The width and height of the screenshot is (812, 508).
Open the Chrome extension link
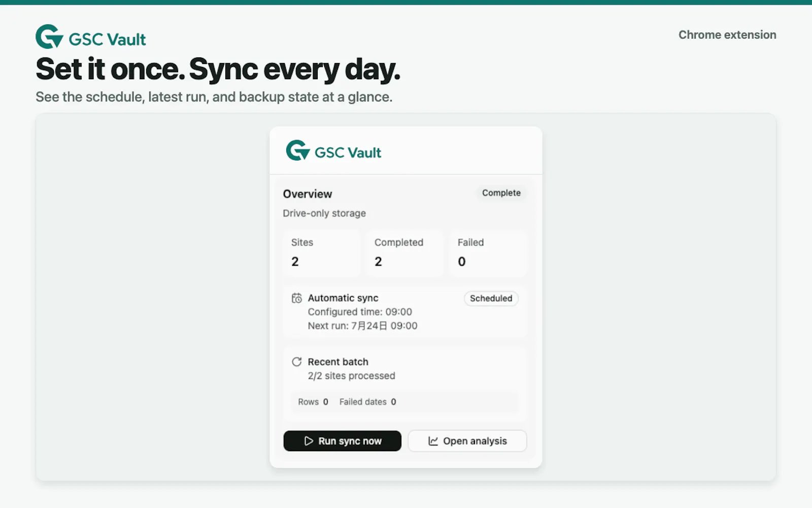tap(727, 35)
